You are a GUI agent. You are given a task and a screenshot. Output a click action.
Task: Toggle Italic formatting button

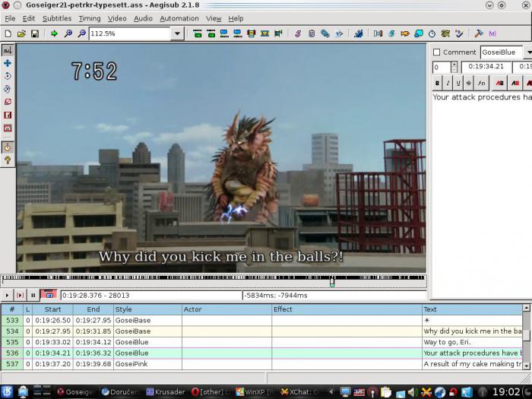click(448, 83)
